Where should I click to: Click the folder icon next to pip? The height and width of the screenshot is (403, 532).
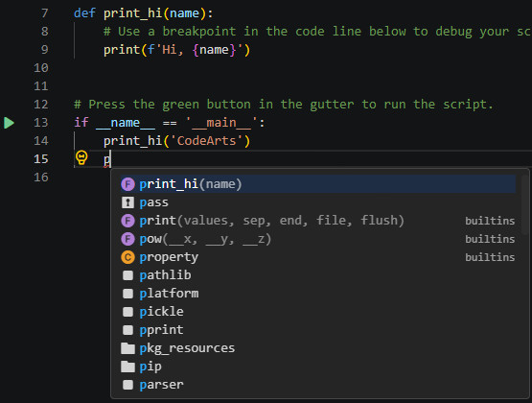[127, 367]
